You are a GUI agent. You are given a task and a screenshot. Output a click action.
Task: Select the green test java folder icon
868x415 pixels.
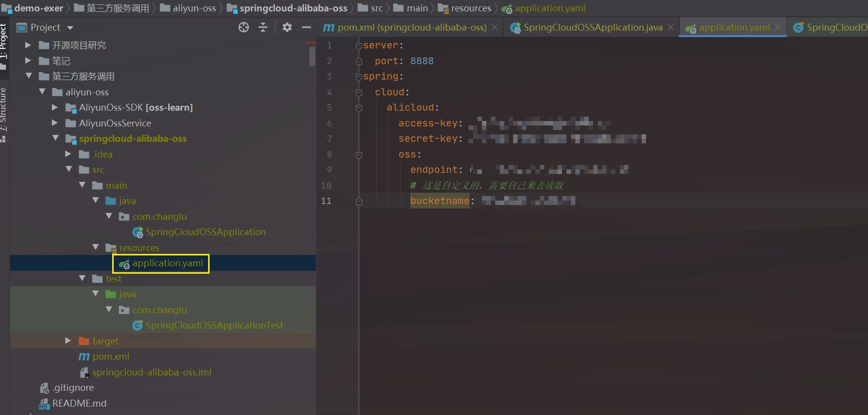click(111, 294)
